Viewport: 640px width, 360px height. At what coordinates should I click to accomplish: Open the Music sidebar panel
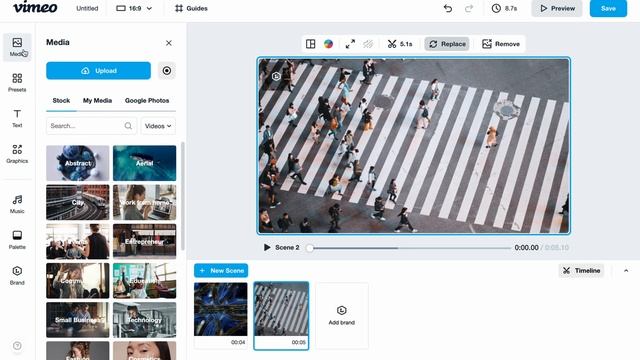click(17, 204)
